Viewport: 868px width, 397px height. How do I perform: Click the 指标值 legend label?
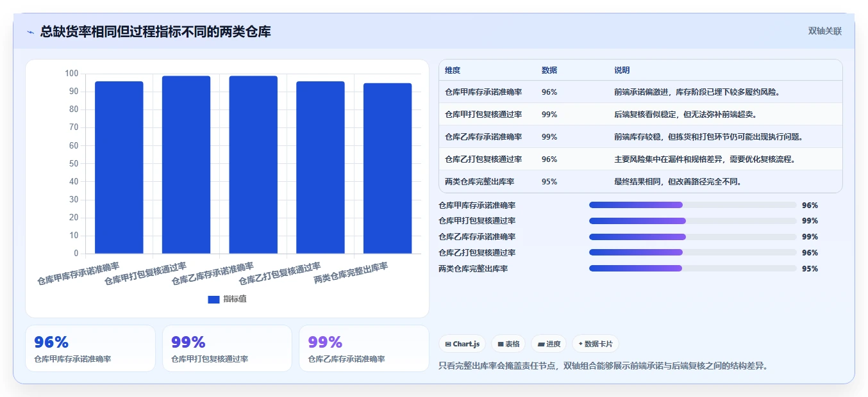click(x=235, y=299)
